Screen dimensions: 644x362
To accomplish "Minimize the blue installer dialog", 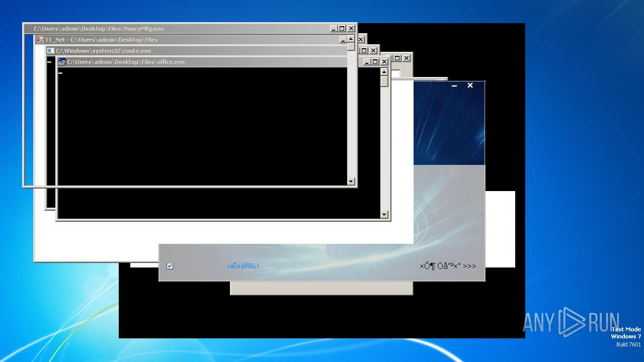I will point(454,86).
